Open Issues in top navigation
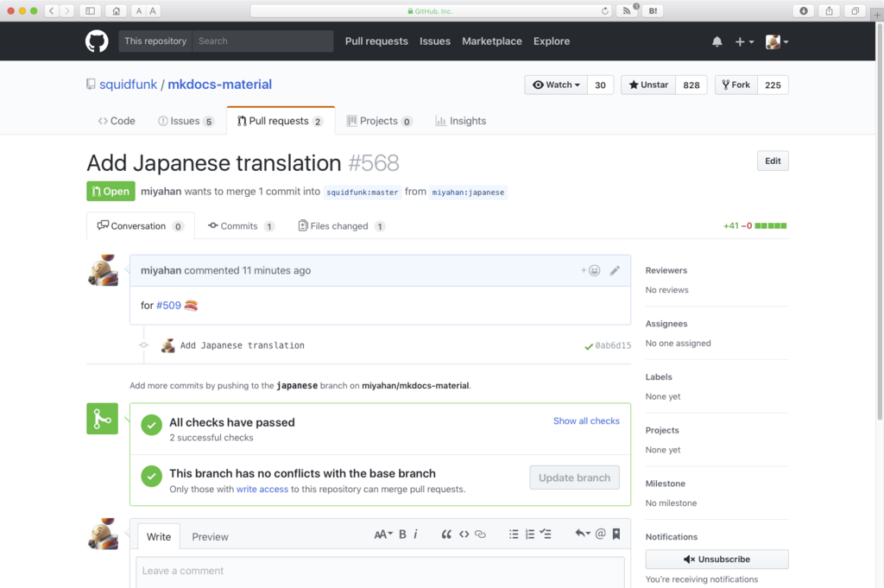The width and height of the screenshot is (884, 588). click(x=435, y=41)
